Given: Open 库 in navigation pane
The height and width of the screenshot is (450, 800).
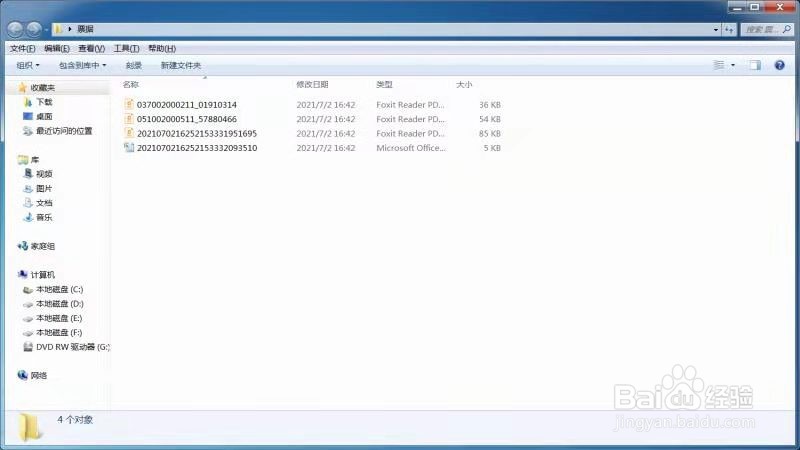Looking at the screenshot, I should point(35,160).
